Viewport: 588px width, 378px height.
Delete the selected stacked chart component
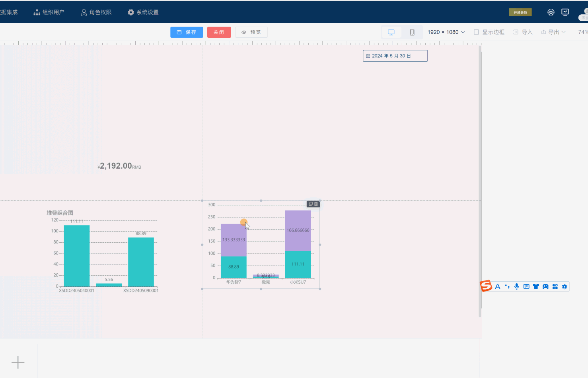316,204
